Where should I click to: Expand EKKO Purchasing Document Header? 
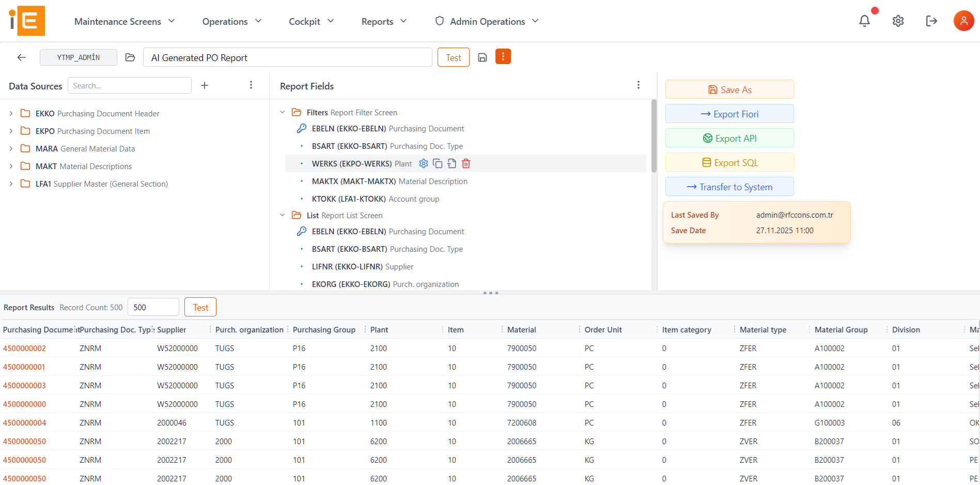point(11,113)
